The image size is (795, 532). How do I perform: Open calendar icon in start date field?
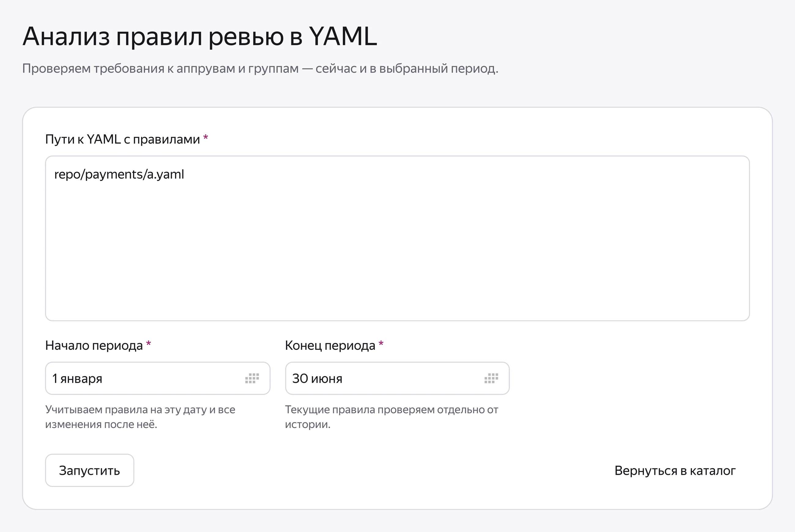[x=252, y=378]
